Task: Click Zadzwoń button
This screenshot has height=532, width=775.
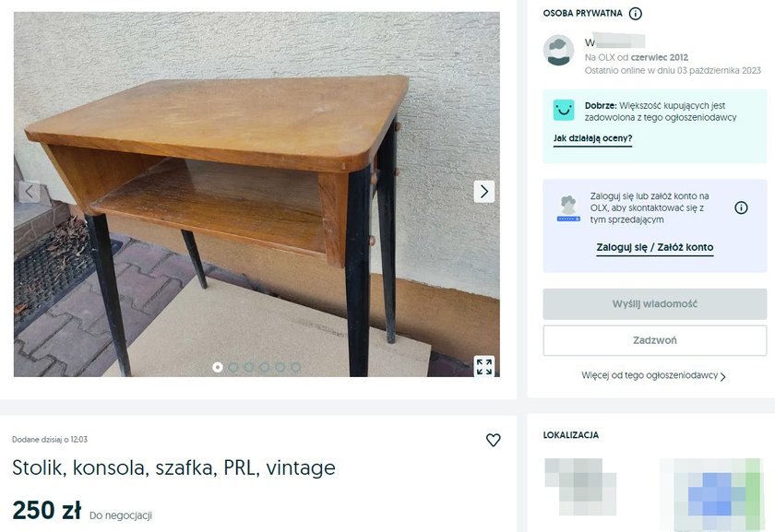Action: coord(655,340)
